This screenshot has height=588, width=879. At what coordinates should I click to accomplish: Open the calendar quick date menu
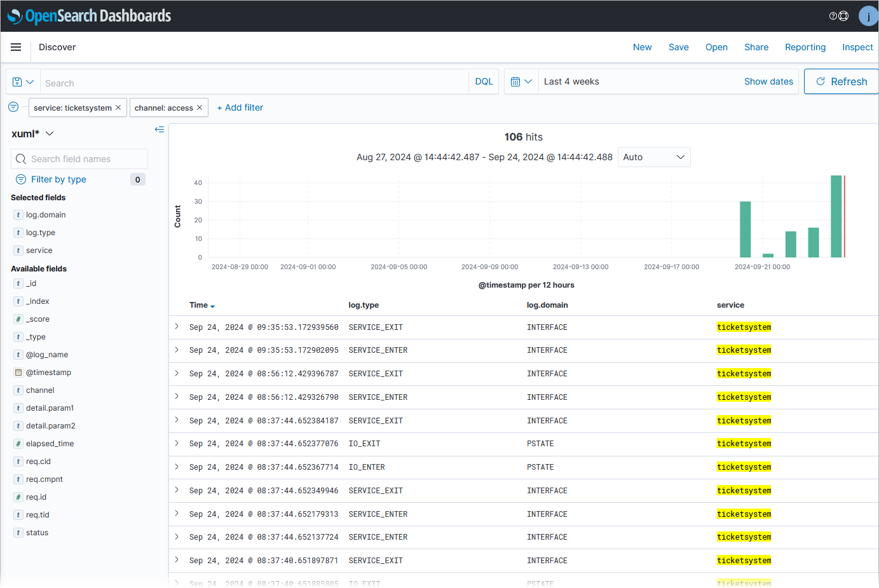[x=521, y=82]
